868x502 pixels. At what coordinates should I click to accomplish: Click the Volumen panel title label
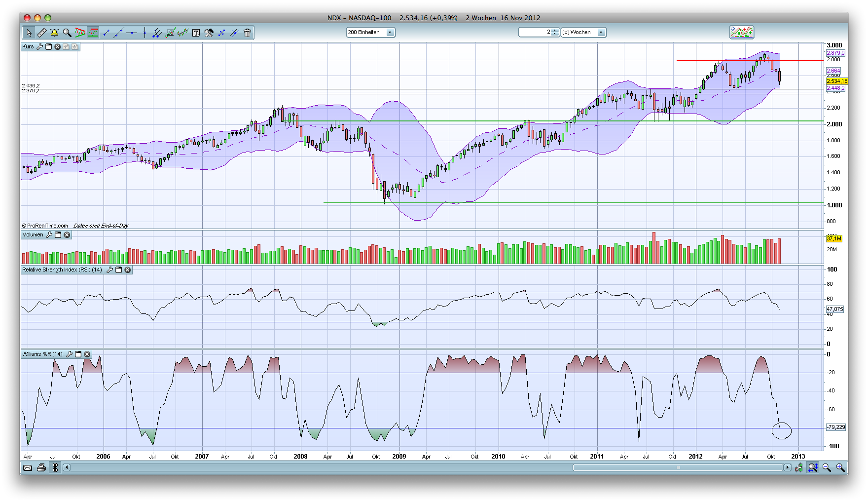coord(33,235)
